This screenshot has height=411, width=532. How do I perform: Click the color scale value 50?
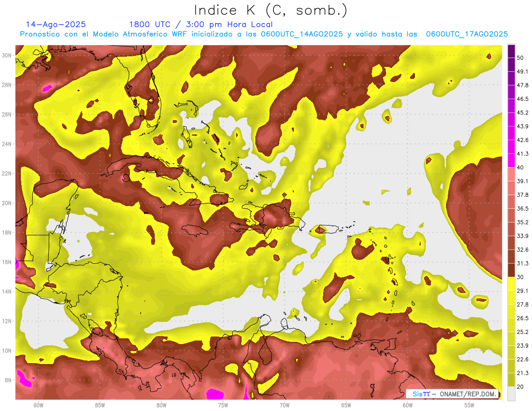click(521, 58)
